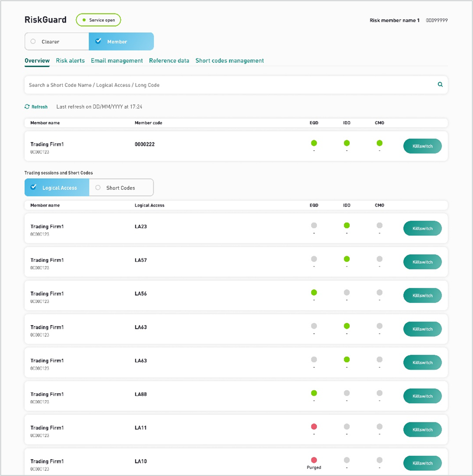The height and width of the screenshot is (476, 473).
Task: Click the grey IDD status dot for LA10
Action: 347,460
